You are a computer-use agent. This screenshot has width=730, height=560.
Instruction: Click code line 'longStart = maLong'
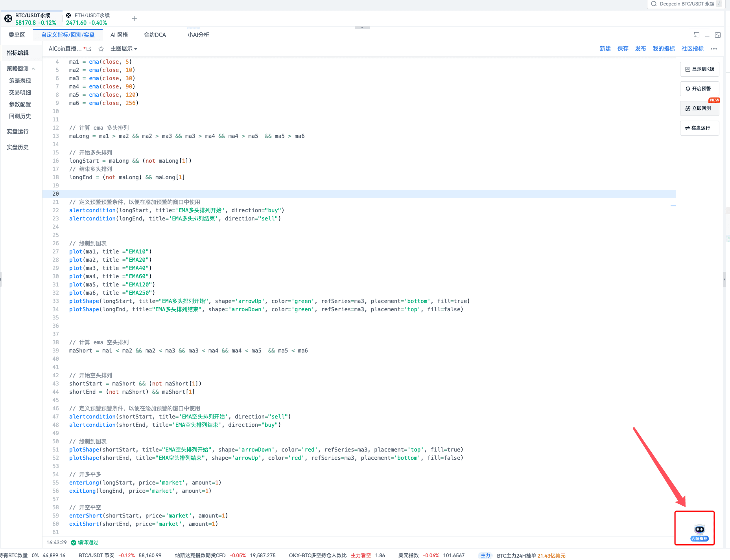pyautogui.click(x=130, y=161)
